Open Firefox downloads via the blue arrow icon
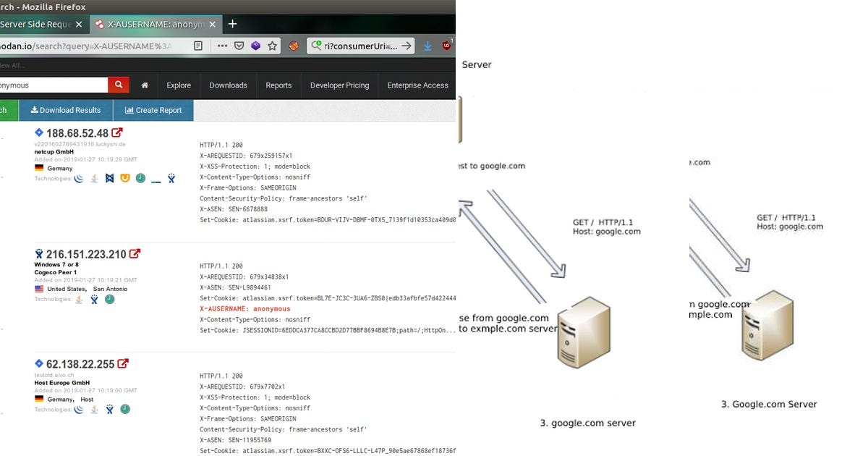Viewport: 868px width, 456px height. point(427,45)
